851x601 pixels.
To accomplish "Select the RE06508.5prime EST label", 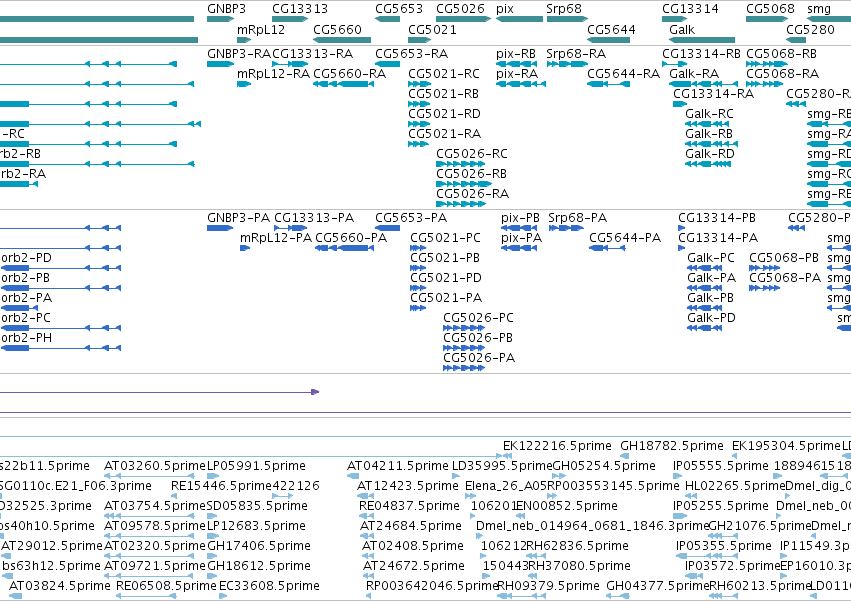I will 166,586.
